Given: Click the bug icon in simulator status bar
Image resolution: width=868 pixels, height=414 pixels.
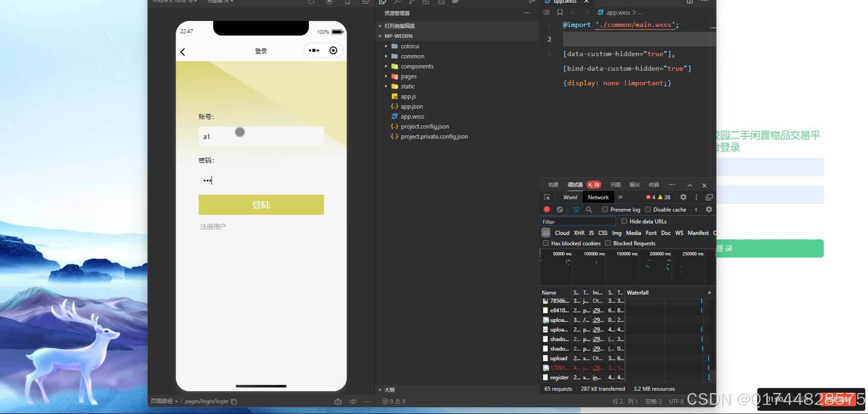Looking at the screenshot, I should (x=337, y=401).
